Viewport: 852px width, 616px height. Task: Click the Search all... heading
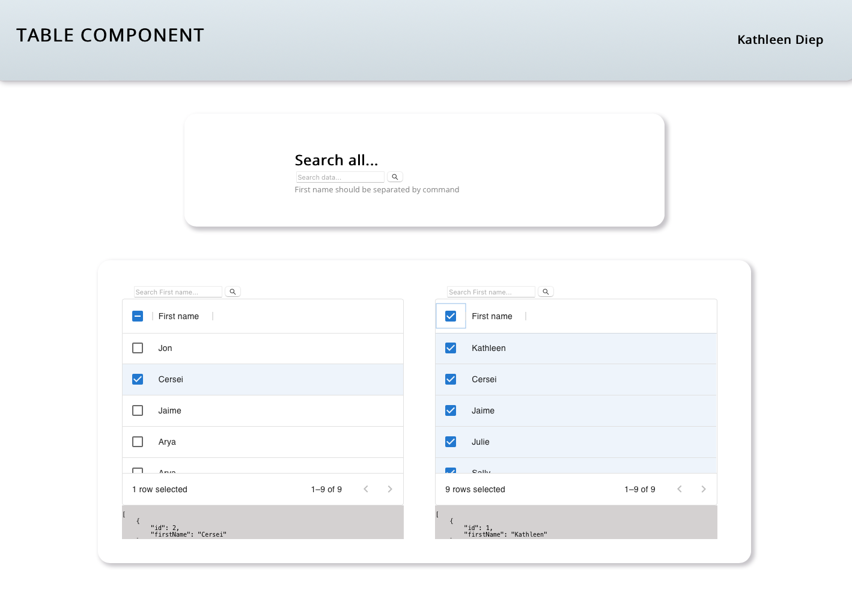tap(336, 160)
